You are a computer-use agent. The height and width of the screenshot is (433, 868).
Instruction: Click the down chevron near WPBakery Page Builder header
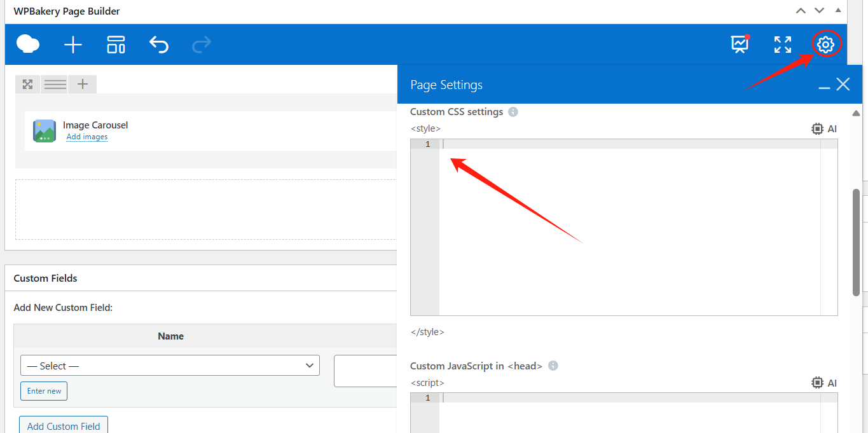[x=819, y=10]
